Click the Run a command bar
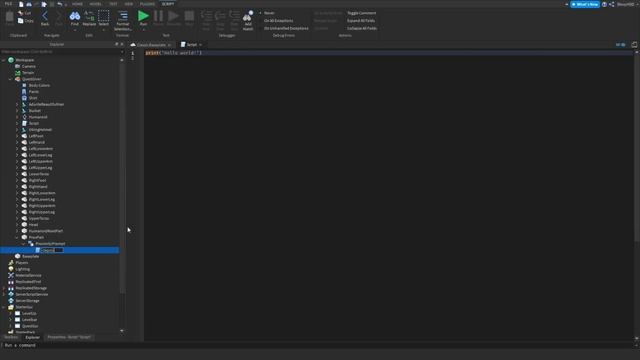This screenshot has width=640, height=360. tap(318, 345)
